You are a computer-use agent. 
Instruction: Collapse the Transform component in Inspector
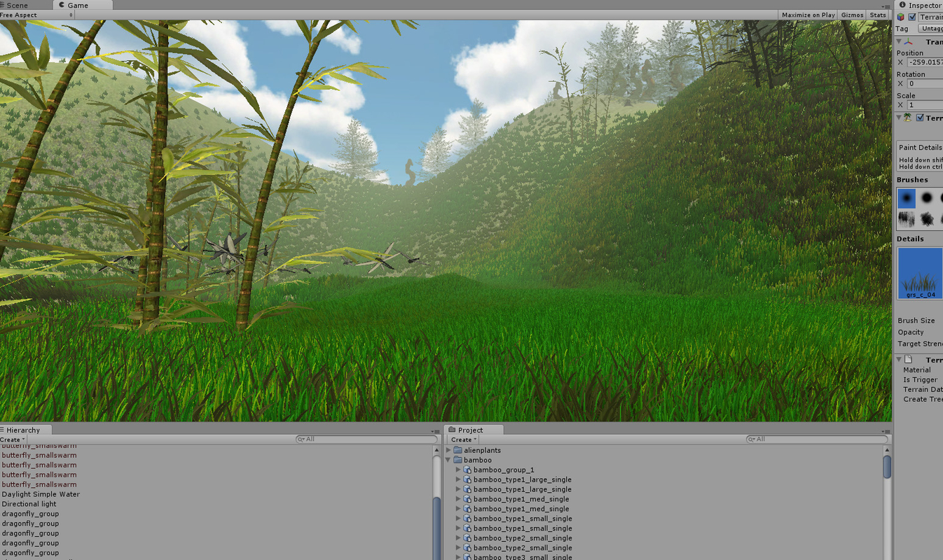click(899, 41)
